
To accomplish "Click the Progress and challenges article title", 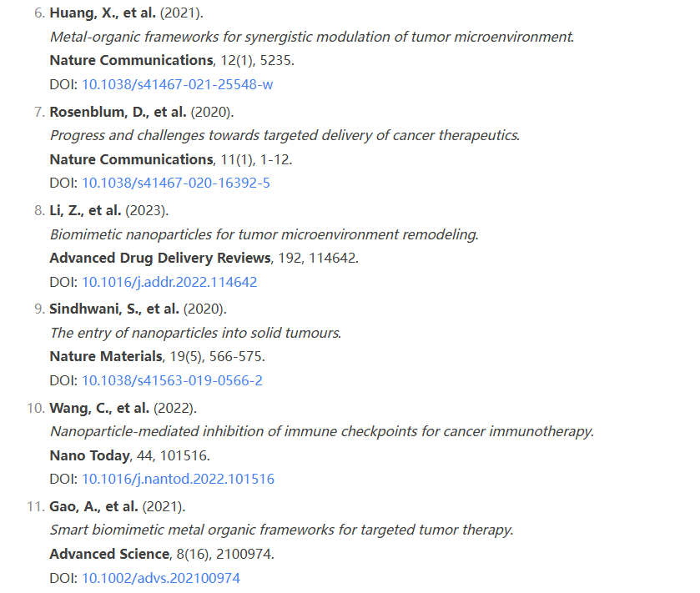I will click(285, 136).
